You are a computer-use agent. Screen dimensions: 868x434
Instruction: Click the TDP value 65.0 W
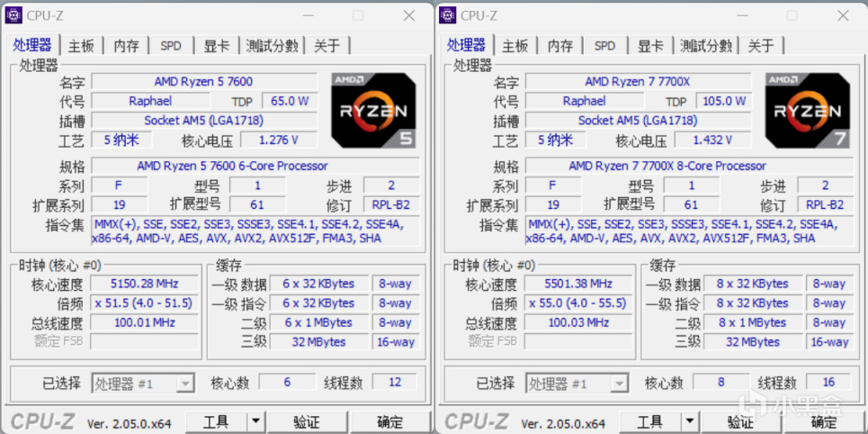point(290,101)
